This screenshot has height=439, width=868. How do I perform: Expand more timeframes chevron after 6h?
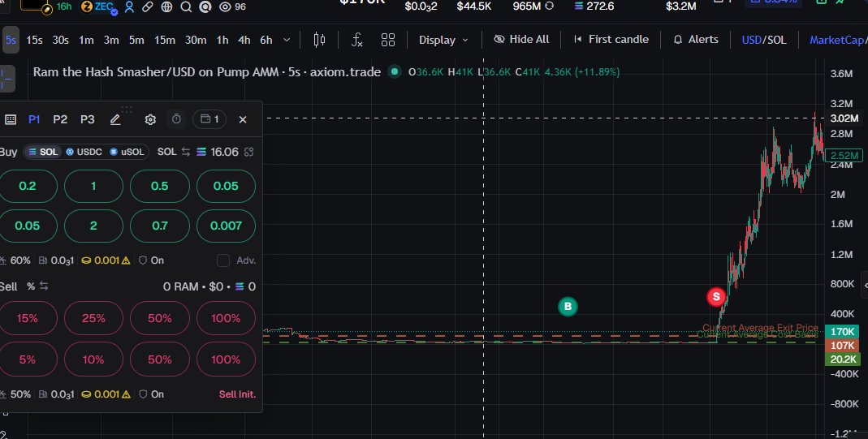pyautogui.click(x=286, y=40)
